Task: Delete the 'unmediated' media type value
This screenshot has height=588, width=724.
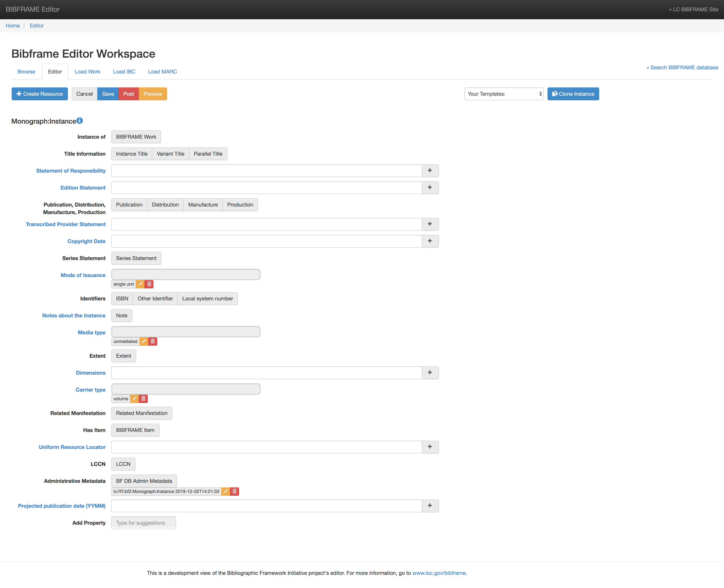Action: pyautogui.click(x=153, y=341)
